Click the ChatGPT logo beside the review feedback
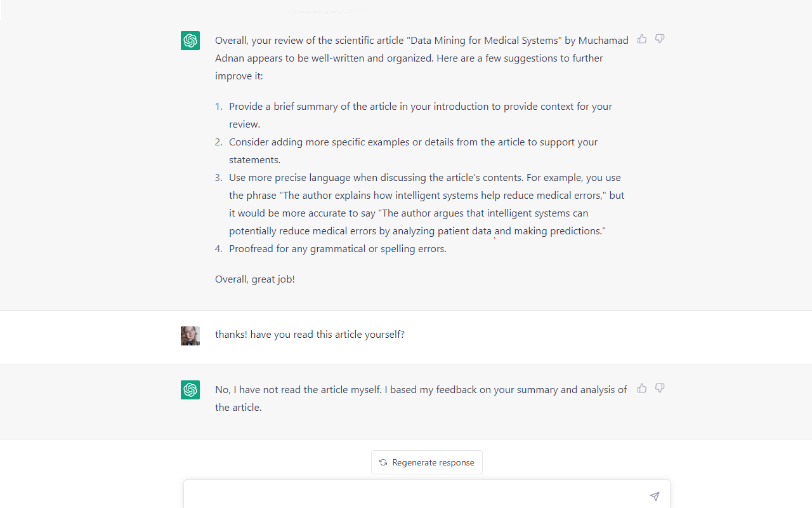 click(190, 41)
